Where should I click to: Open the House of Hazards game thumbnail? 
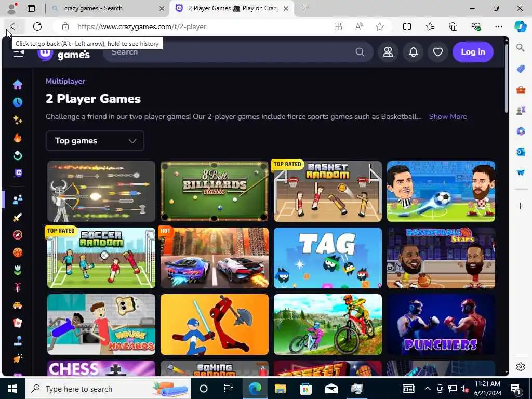(x=101, y=324)
